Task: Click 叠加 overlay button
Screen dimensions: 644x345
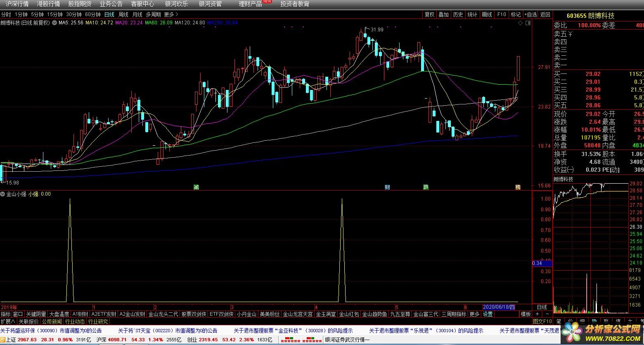Action: pyautogui.click(x=443, y=14)
